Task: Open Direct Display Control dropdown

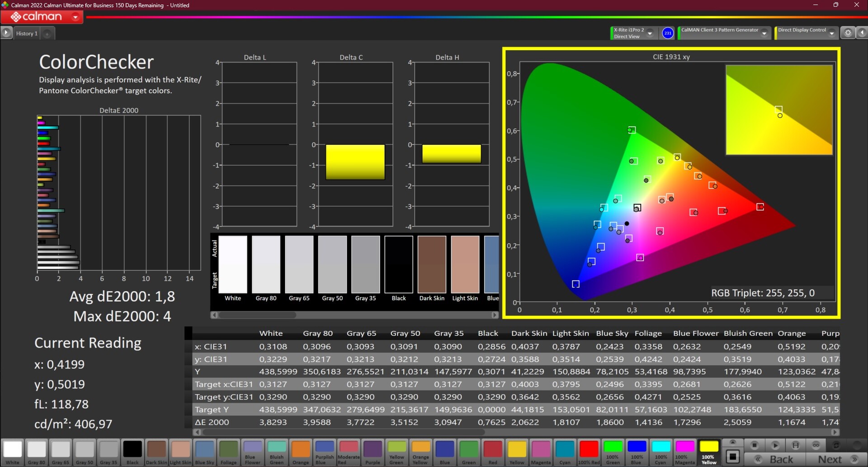Action: [x=831, y=33]
